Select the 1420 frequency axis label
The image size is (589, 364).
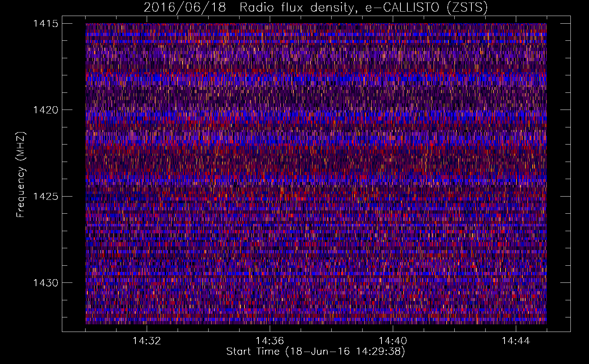click(46, 110)
